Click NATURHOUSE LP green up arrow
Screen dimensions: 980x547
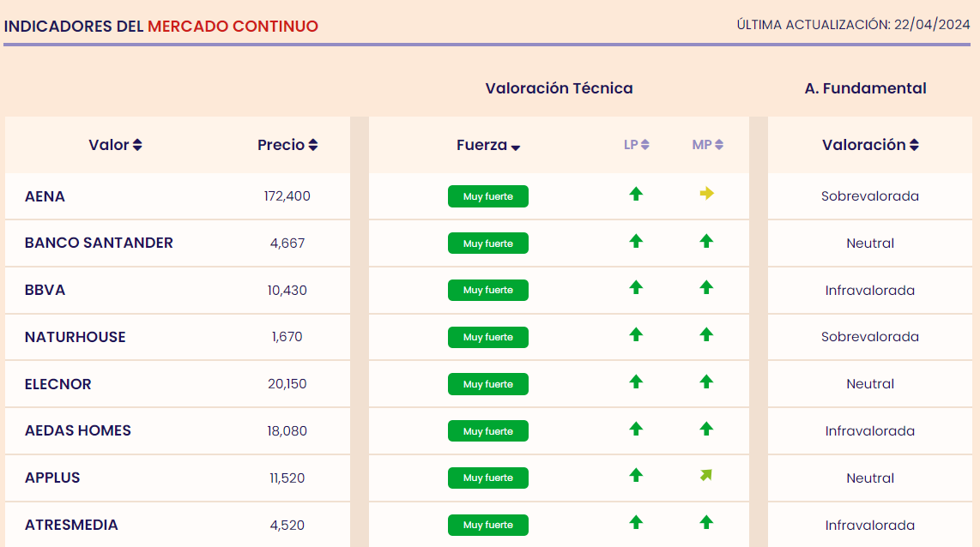(636, 334)
